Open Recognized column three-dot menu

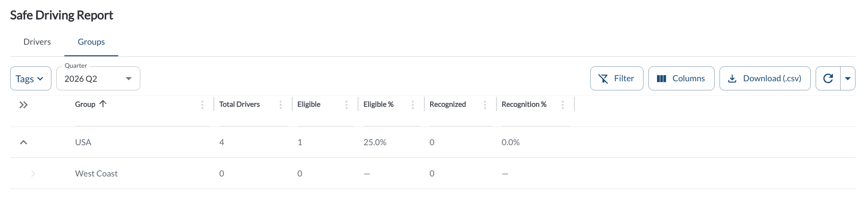tap(485, 104)
